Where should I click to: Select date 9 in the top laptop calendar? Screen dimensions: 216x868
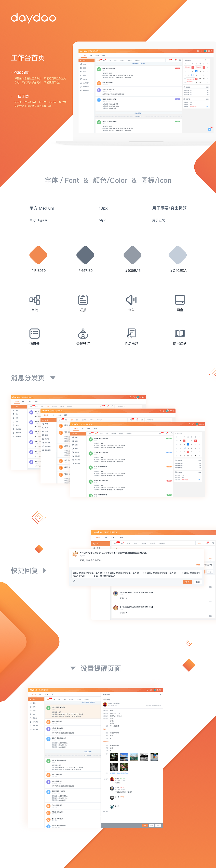coord(196,71)
